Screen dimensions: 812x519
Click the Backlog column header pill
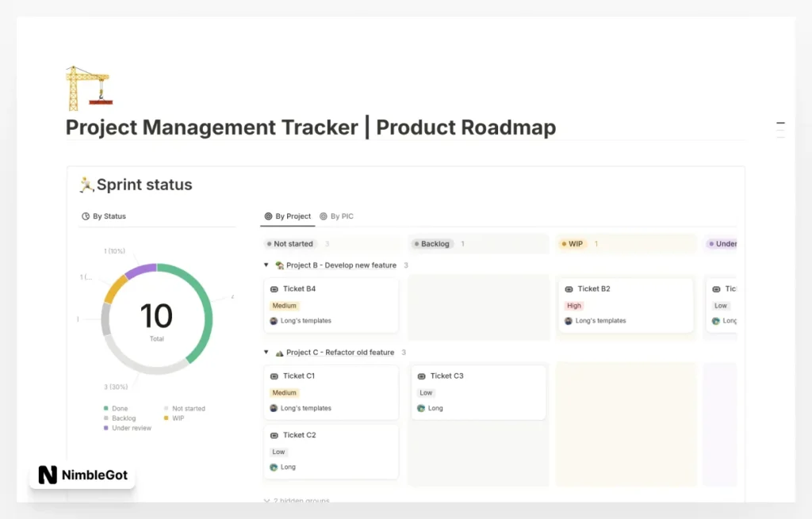coord(432,243)
